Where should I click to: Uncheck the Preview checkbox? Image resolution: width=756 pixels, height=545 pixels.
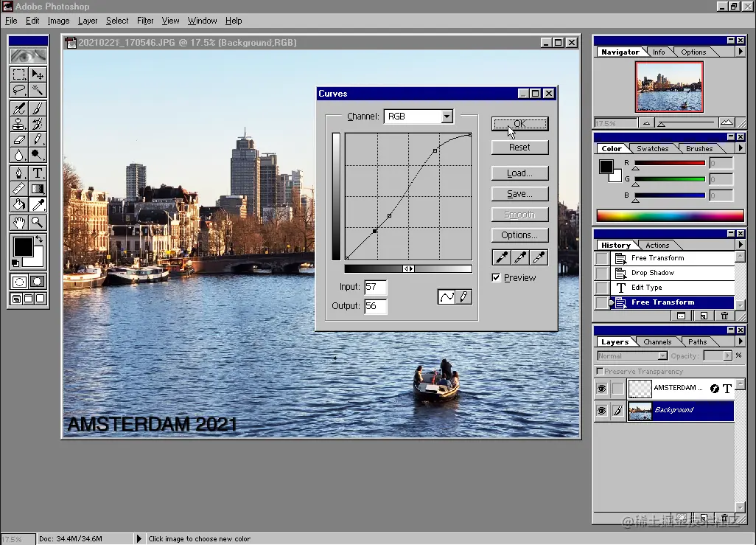496,277
